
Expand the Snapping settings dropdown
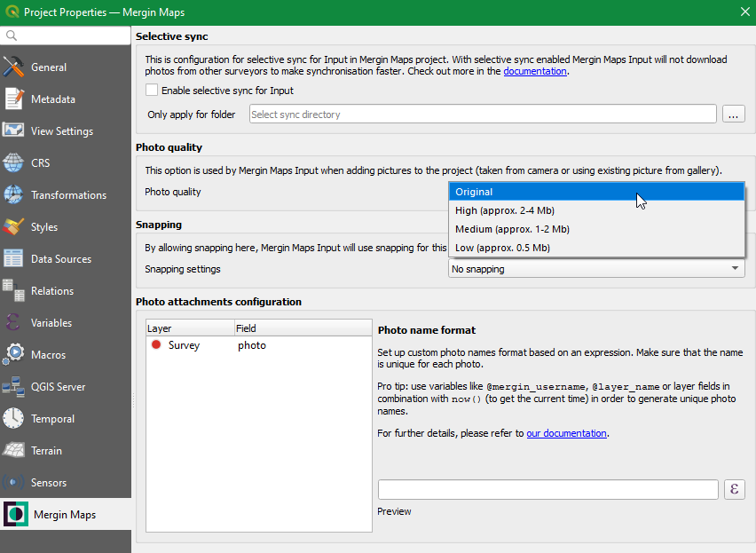click(x=596, y=269)
